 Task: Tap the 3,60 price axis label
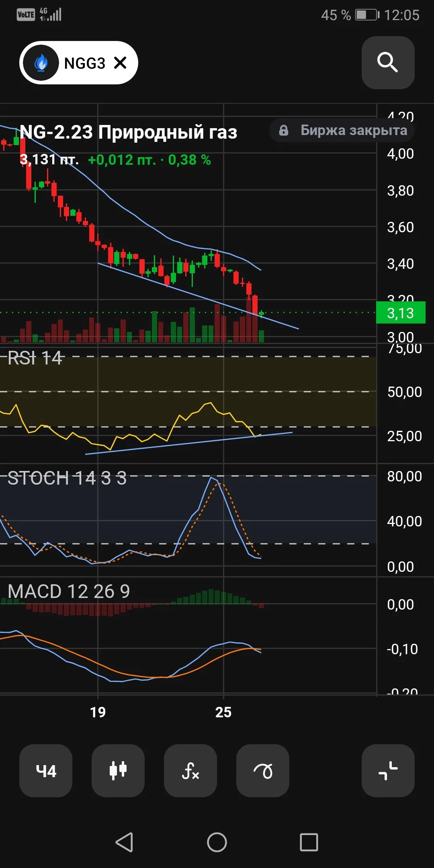[x=401, y=227]
